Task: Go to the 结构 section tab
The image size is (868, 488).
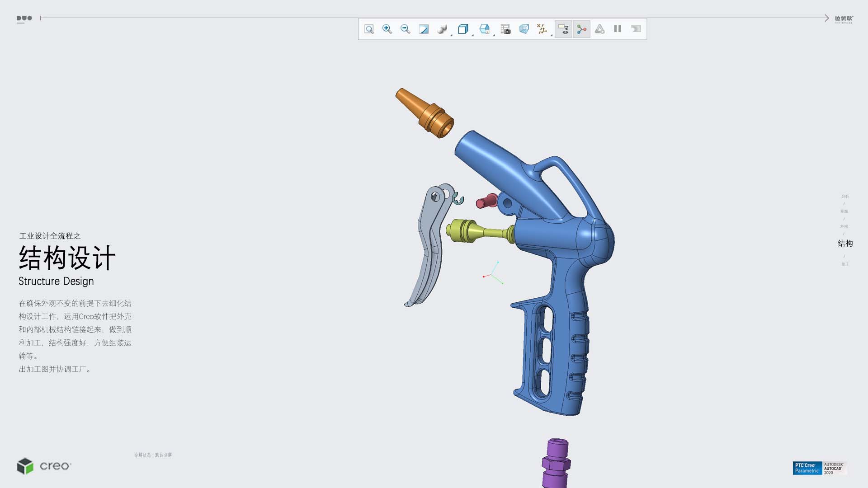Action: (x=845, y=244)
